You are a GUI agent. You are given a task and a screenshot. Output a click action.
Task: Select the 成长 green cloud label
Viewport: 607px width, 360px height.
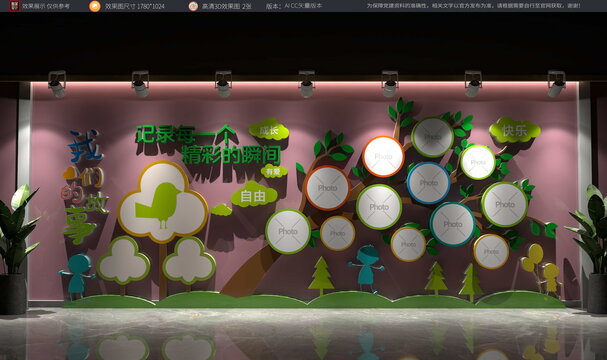pos(269,130)
